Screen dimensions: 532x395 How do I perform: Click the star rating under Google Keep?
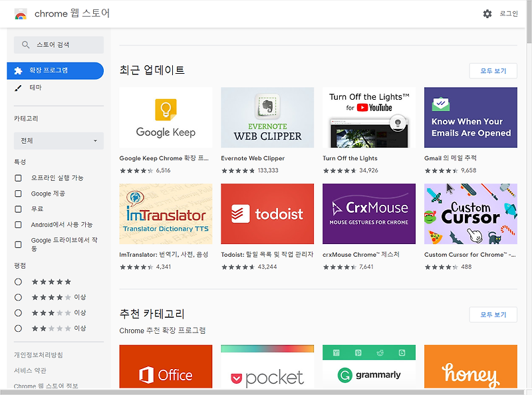[136, 171]
